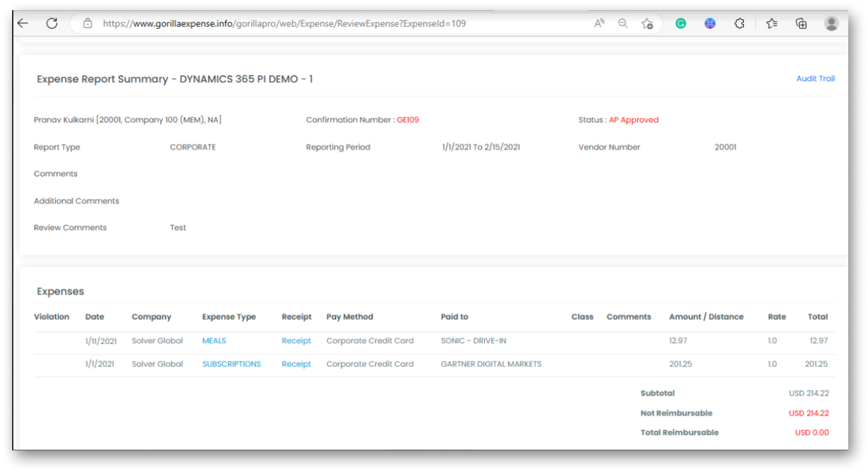This screenshot has width=868, height=472.
Task: Reload the page with the refresh icon
Action: (52, 24)
